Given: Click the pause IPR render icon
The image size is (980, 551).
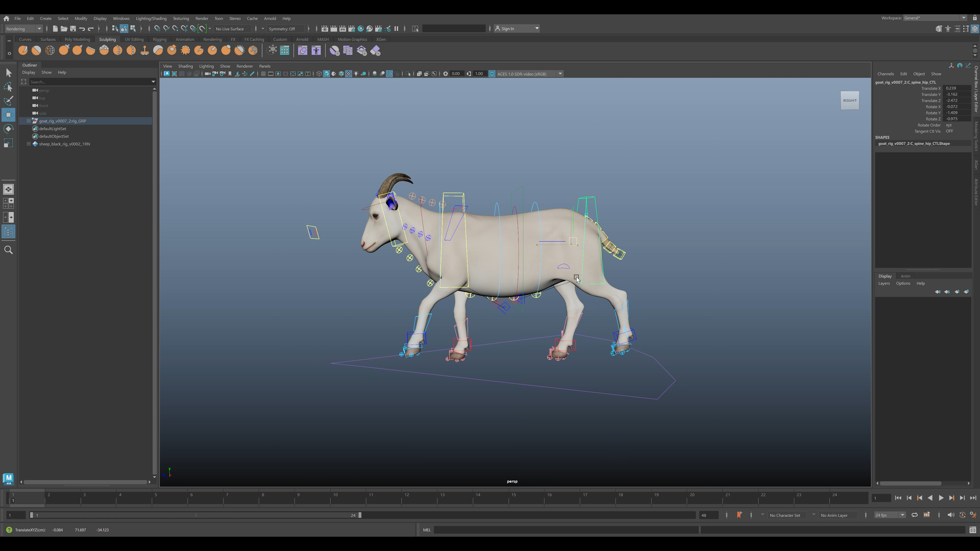Looking at the screenshot, I should 396,29.
